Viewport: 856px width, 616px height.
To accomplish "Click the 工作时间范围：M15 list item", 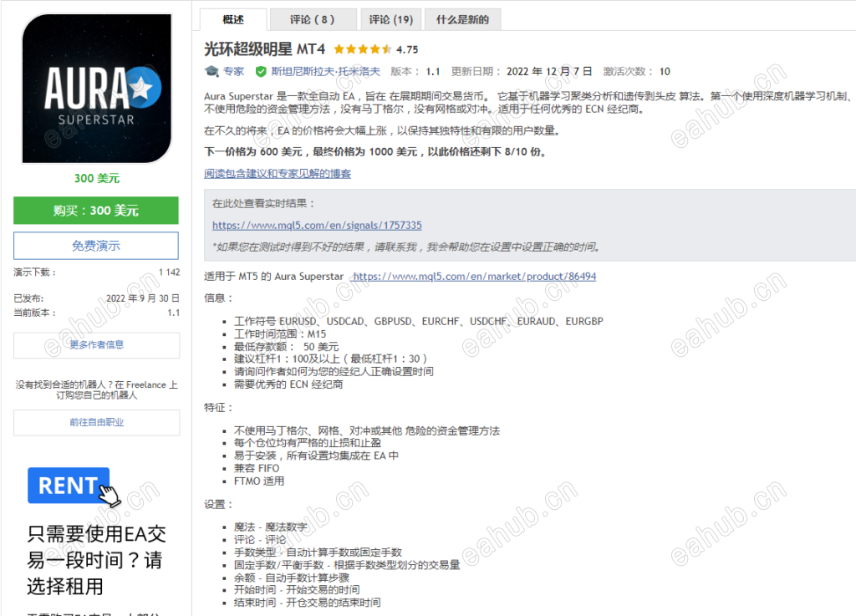I will pyautogui.click(x=280, y=334).
